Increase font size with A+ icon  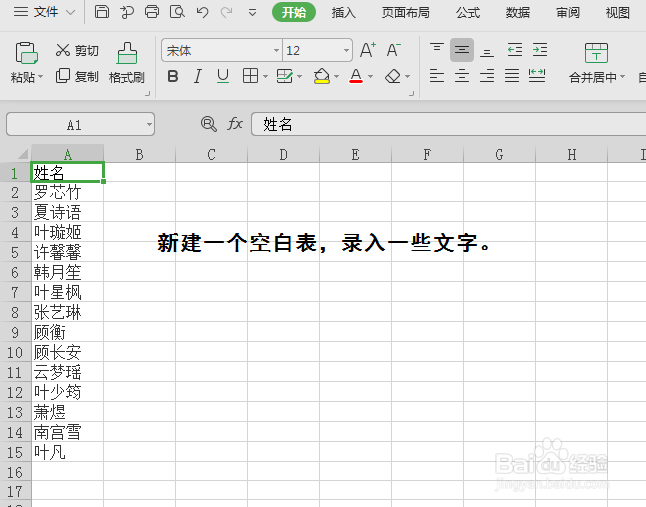[367, 50]
